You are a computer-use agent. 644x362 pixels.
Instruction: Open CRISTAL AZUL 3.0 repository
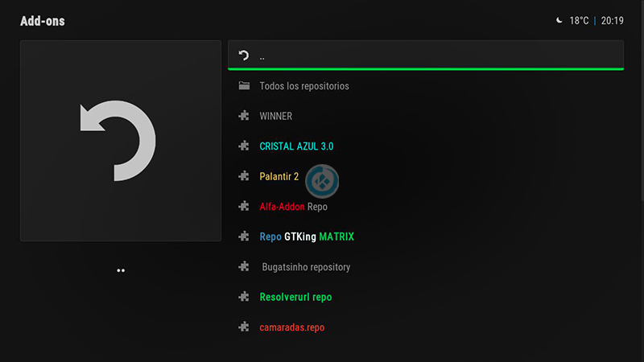296,146
